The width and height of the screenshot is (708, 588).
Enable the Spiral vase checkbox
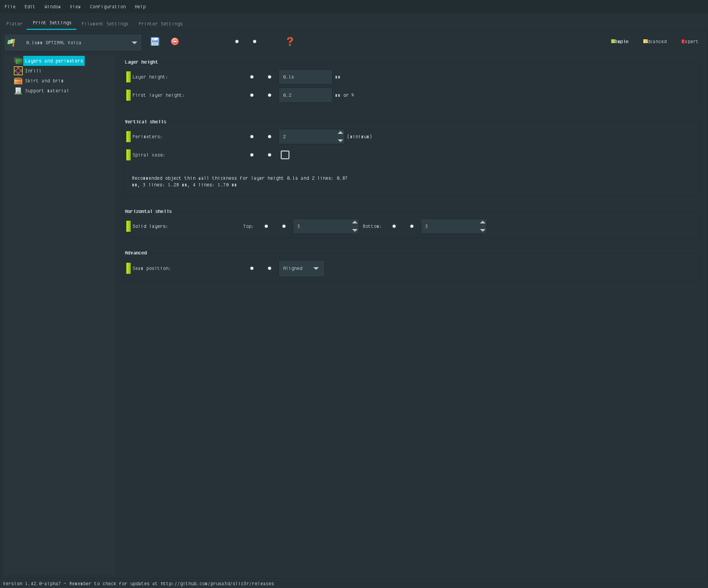[x=285, y=155]
